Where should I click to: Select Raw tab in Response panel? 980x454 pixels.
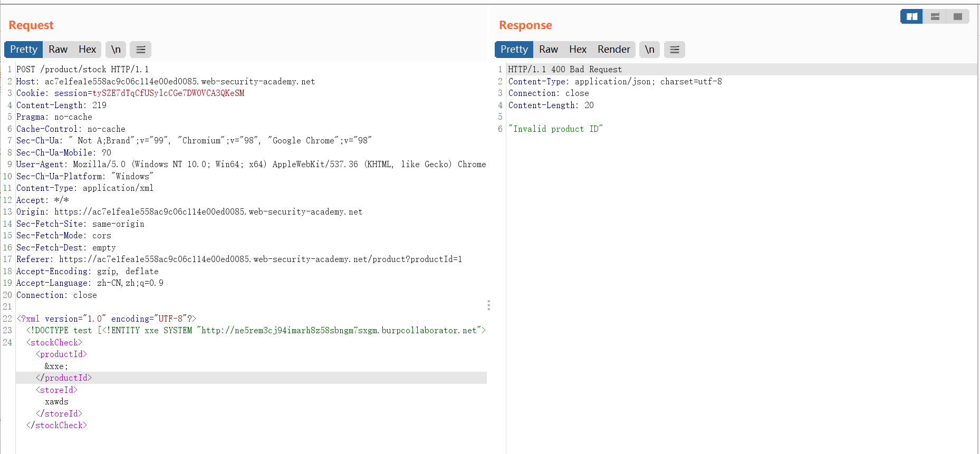pos(549,50)
